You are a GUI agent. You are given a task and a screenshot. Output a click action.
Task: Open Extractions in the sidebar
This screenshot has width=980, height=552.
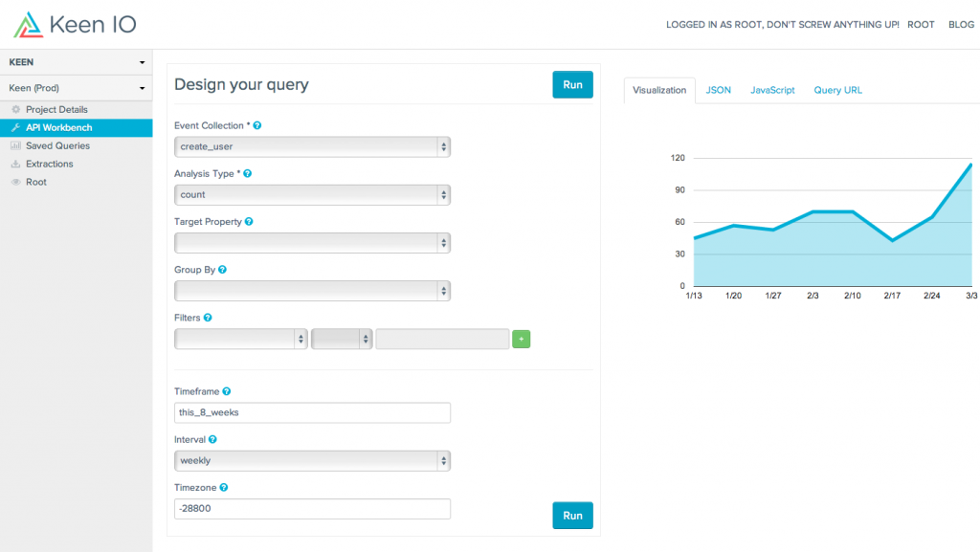coord(49,164)
